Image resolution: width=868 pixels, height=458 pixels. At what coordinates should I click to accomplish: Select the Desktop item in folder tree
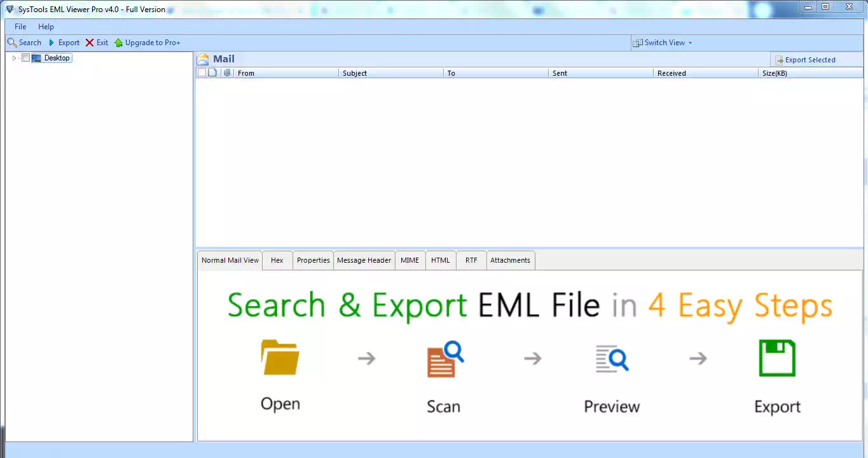[57, 58]
